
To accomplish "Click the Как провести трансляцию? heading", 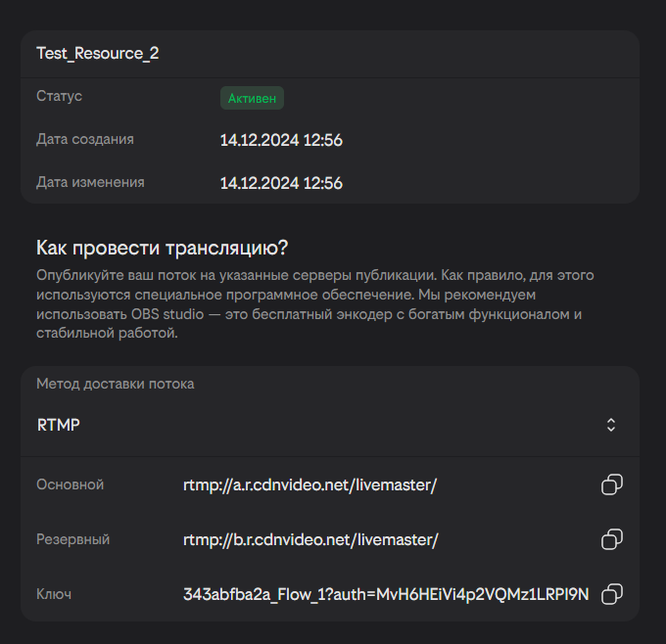I will point(163,247).
